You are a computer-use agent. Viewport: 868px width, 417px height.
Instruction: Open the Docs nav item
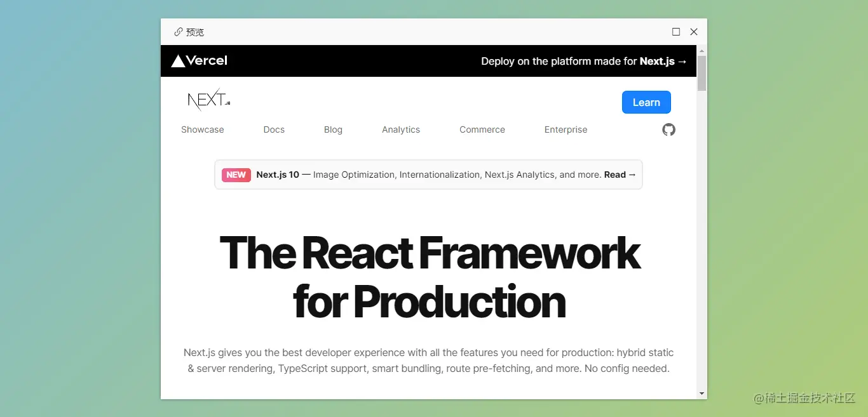pos(274,129)
